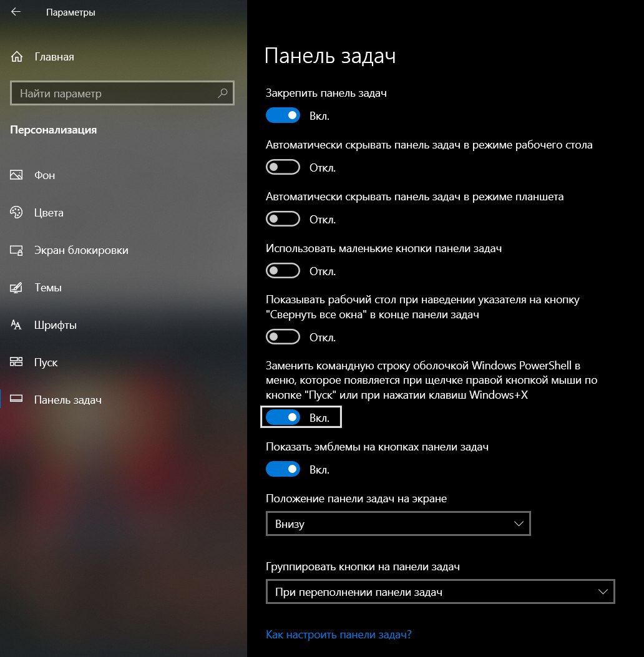
Task: Click the lock screen icon
Action: click(x=16, y=250)
